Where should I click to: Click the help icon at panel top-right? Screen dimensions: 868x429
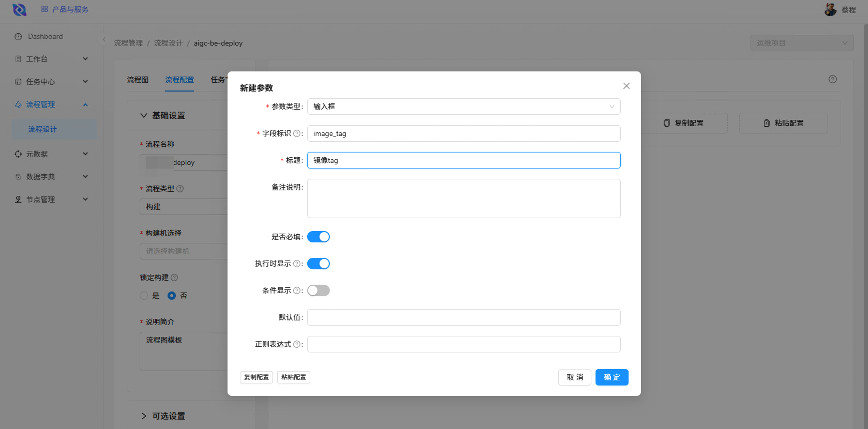pos(833,79)
